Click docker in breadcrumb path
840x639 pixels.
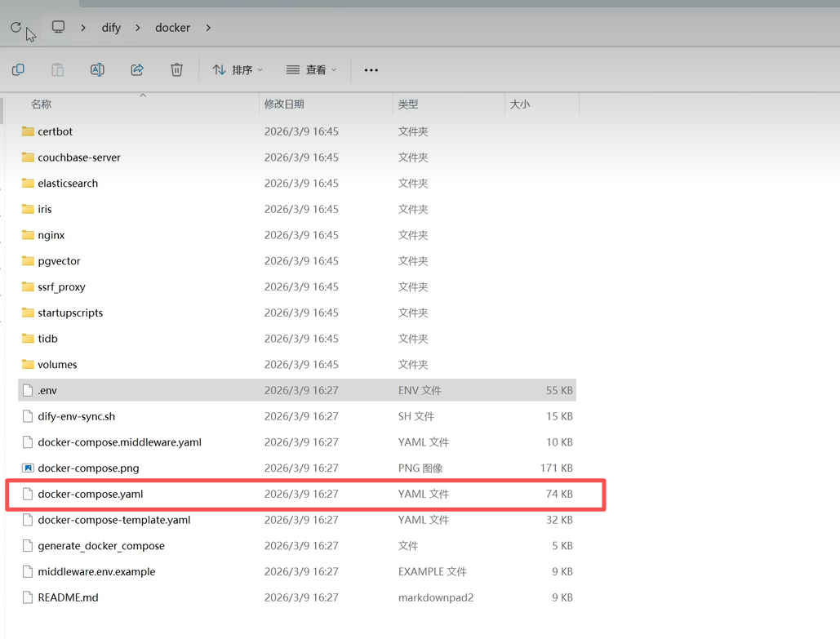click(172, 27)
